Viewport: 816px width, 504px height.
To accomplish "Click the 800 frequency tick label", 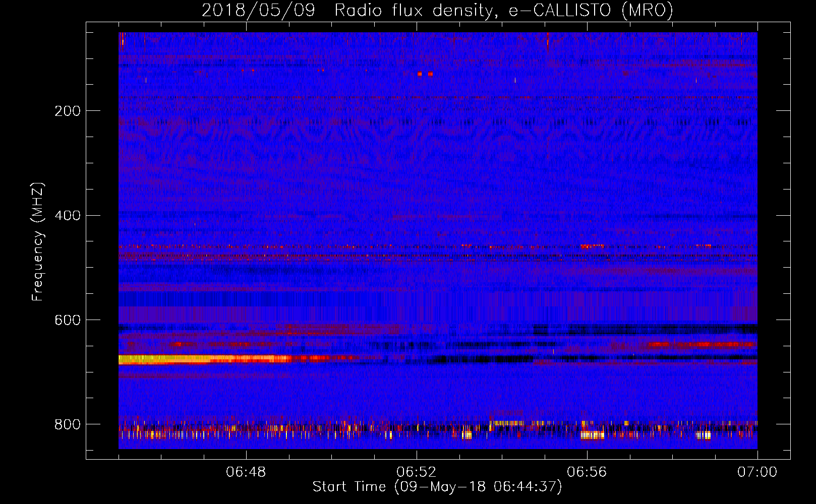I will pyautogui.click(x=68, y=424).
